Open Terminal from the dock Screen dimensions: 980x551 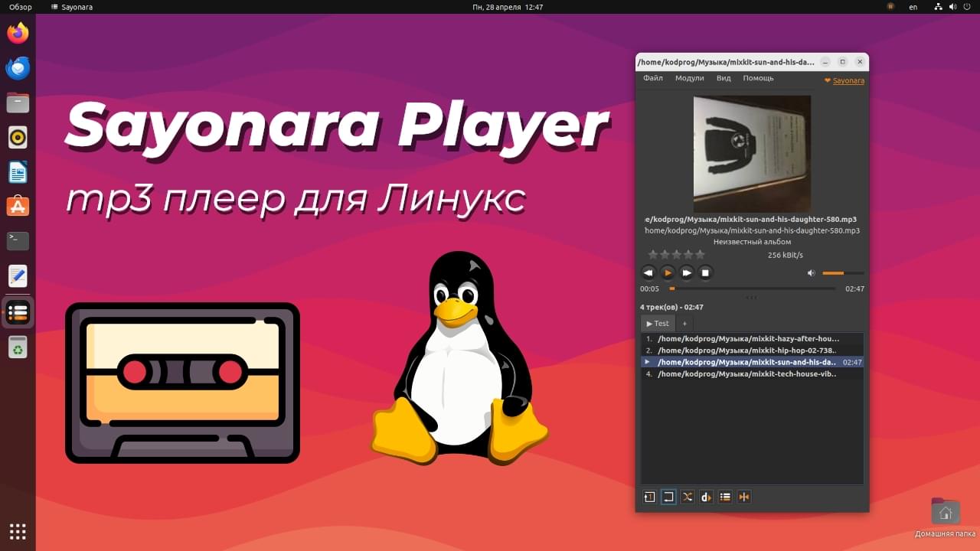click(18, 241)
